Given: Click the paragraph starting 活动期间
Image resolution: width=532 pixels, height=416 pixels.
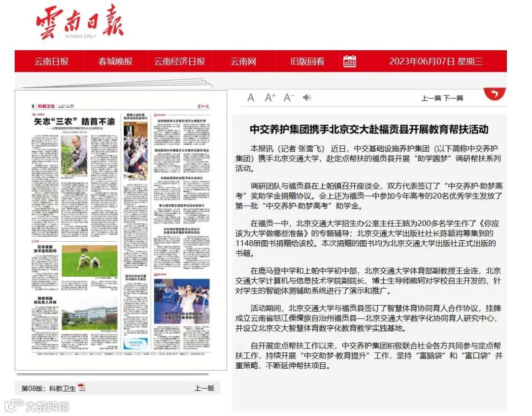Looking at the screenshot, I should point(368,318).
